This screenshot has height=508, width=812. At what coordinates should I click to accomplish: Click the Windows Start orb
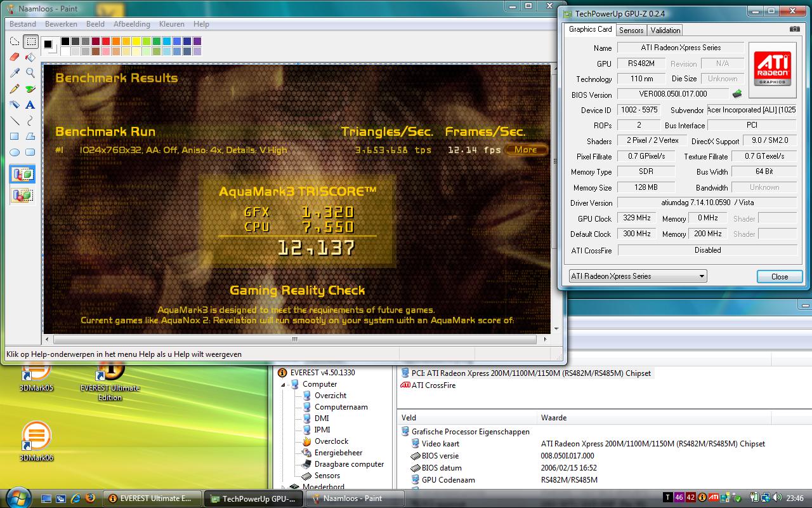[x=19, y=497]
